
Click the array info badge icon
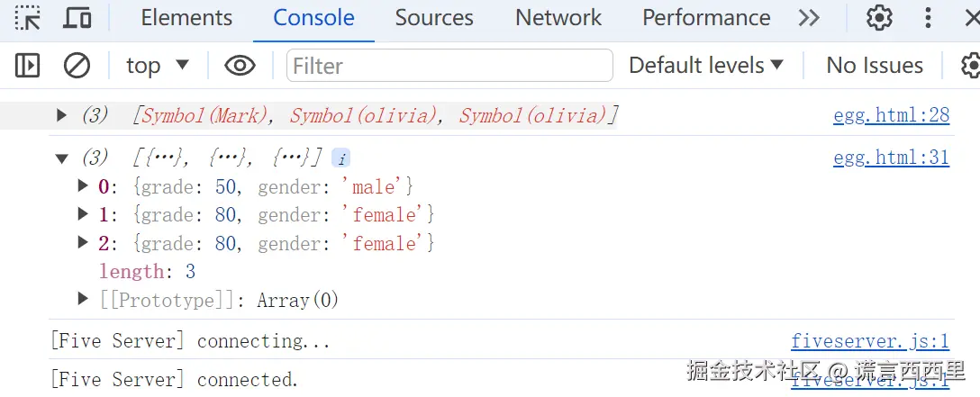point(340,158)
